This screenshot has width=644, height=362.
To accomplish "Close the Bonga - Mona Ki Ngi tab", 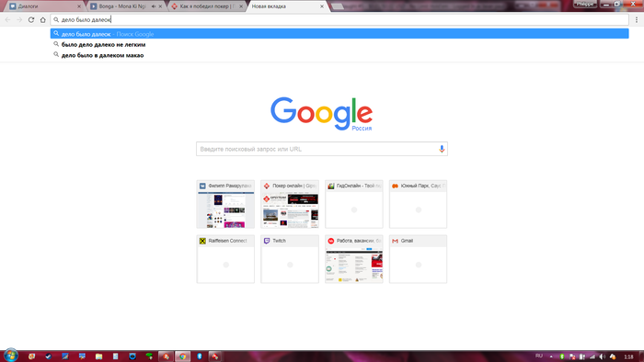I will [160, 6].
